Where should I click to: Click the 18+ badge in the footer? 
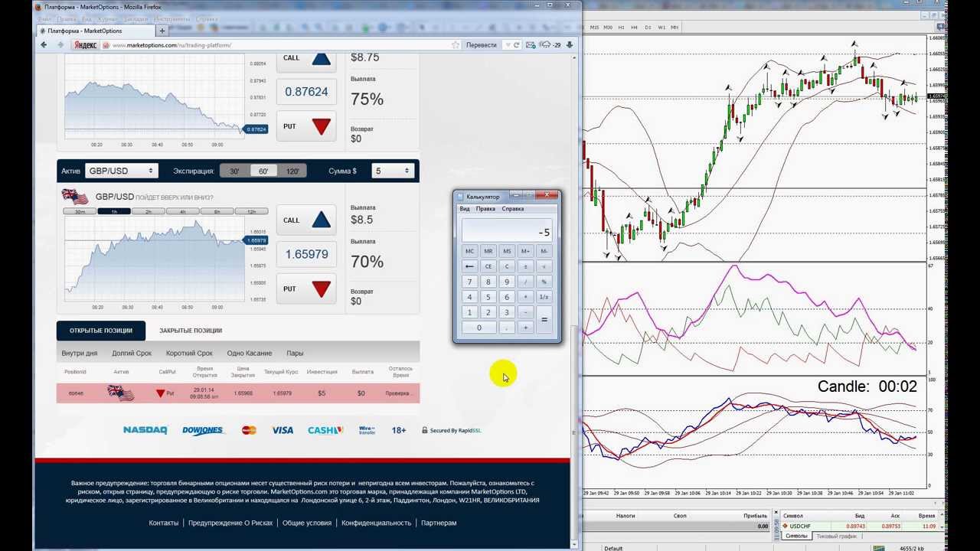point(399,430)
